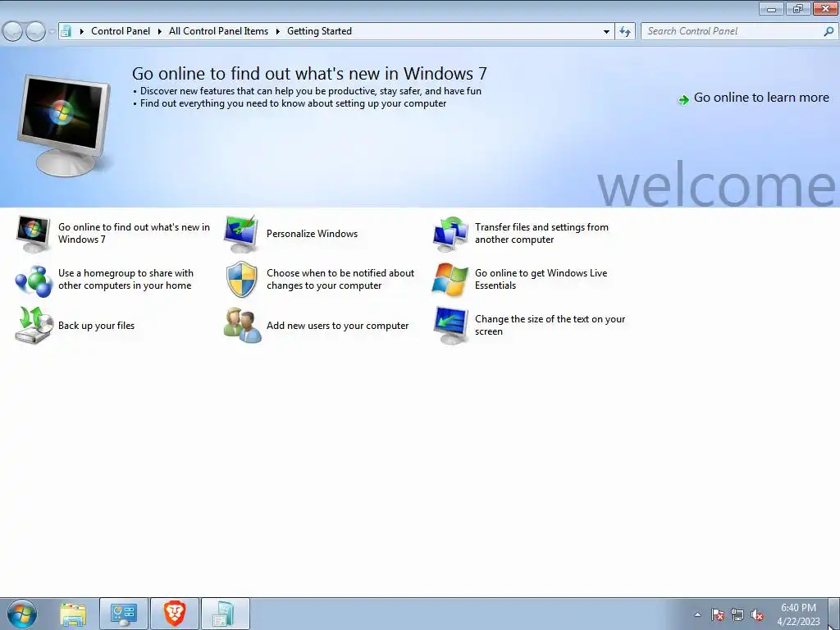Click the muted volume tray icon

point(757,614)
